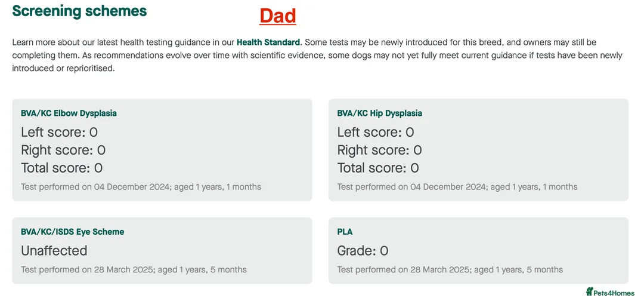Click the elbow Total score value
Image resolution: width=644 pixels, height=301 pixels.
(x=98, y=168)
